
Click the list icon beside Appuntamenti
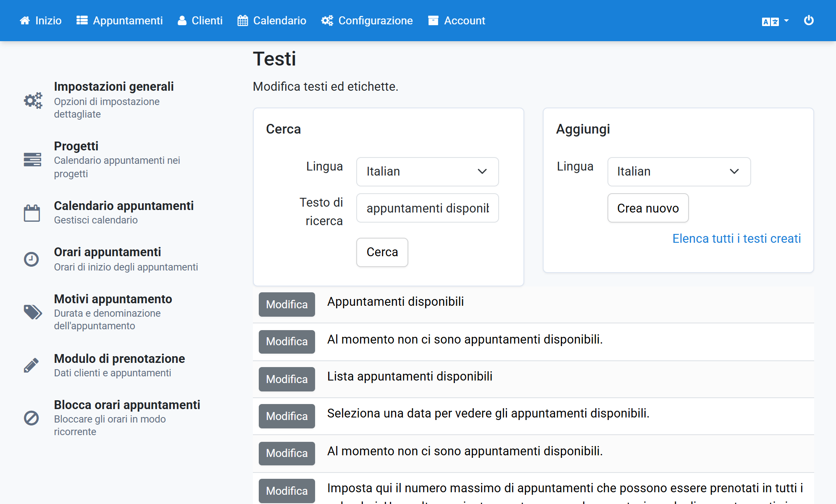82,21
